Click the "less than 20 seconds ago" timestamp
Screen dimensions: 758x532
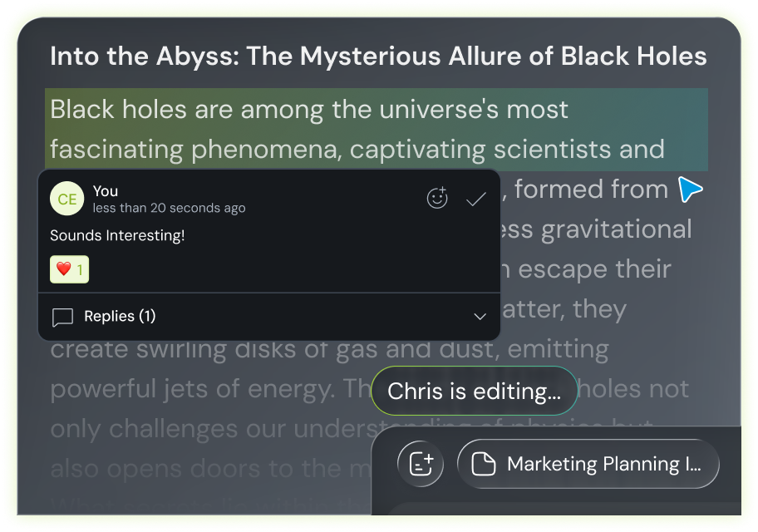[x=169, y=208]
